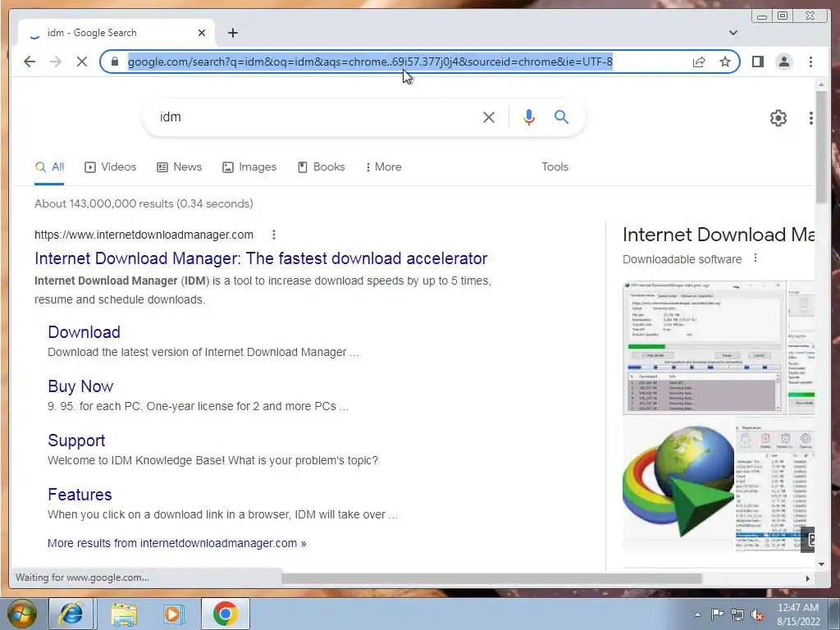Switch to the Books tab
Viewport: 840px width, 630px height.
(322, 167)
